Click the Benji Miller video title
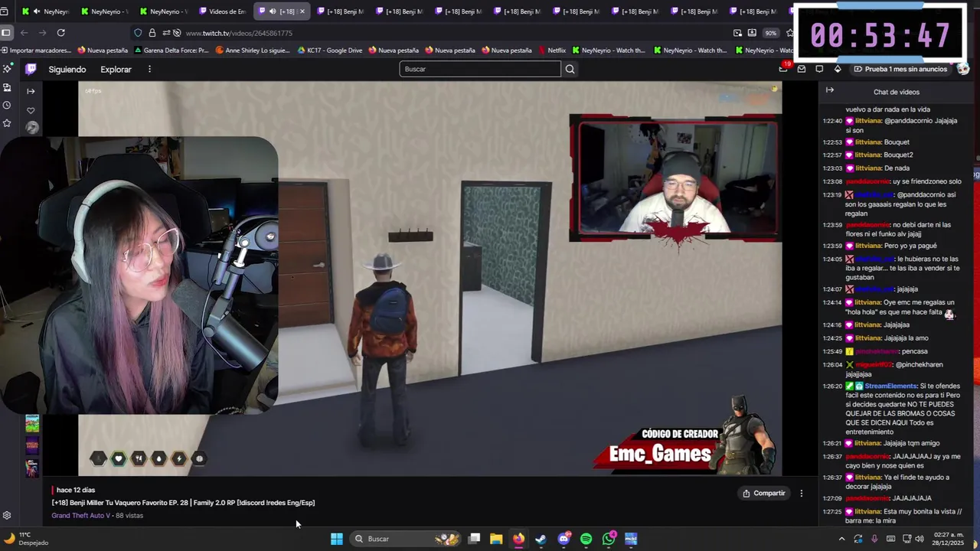Screen dimensions: 980x551 pyautogui.click(x=183, y=503)
